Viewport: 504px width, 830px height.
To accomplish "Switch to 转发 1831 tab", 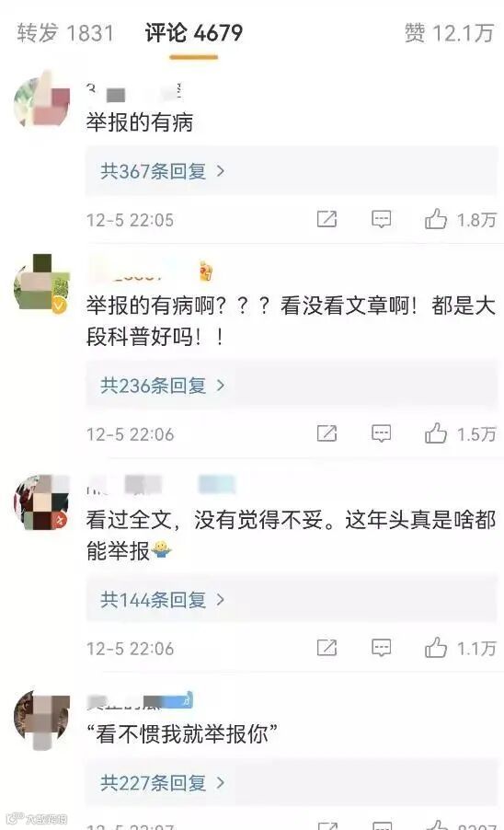I will [x=65, y=33].
